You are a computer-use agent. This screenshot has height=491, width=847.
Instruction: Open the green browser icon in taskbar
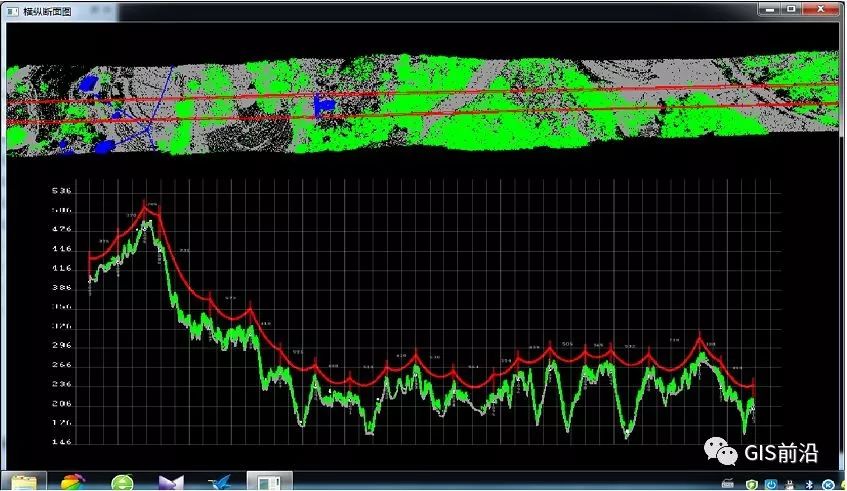122,482
